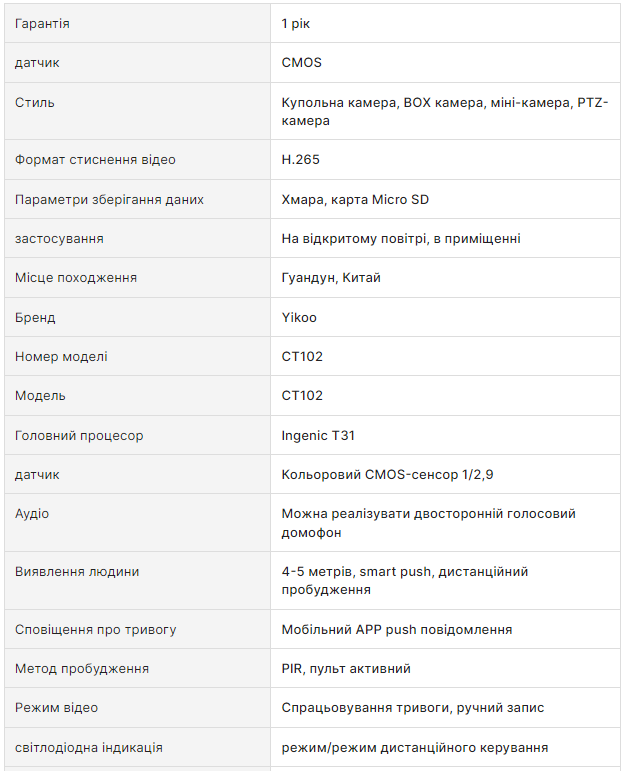Click the "Виявлення людини" label
This screenshot has height=771, width=626.
click(x=77, y=572)
